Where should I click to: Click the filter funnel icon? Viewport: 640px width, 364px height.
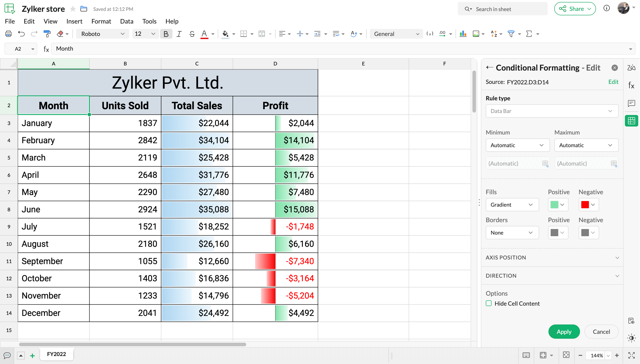pyautogui.click(x=511, y=34)
